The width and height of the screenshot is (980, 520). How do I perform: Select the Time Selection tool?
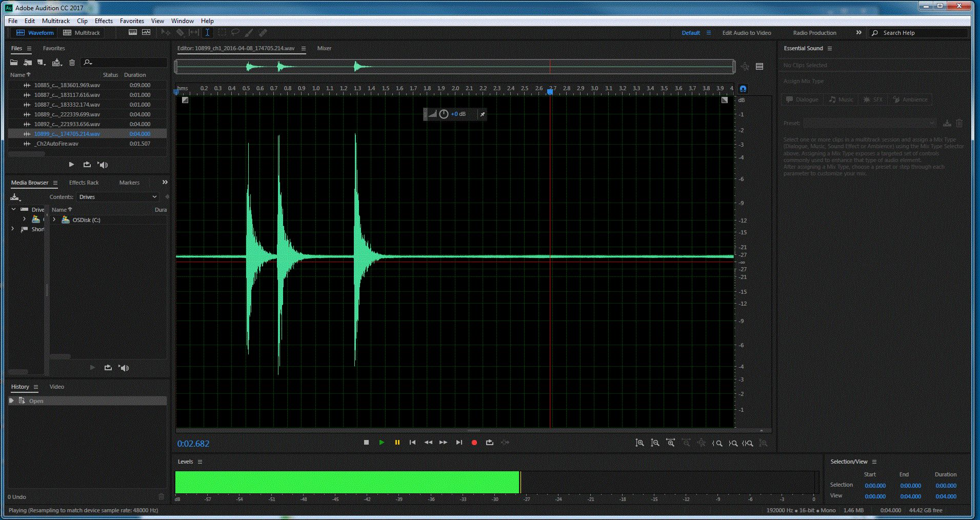[x=207, y=33]
